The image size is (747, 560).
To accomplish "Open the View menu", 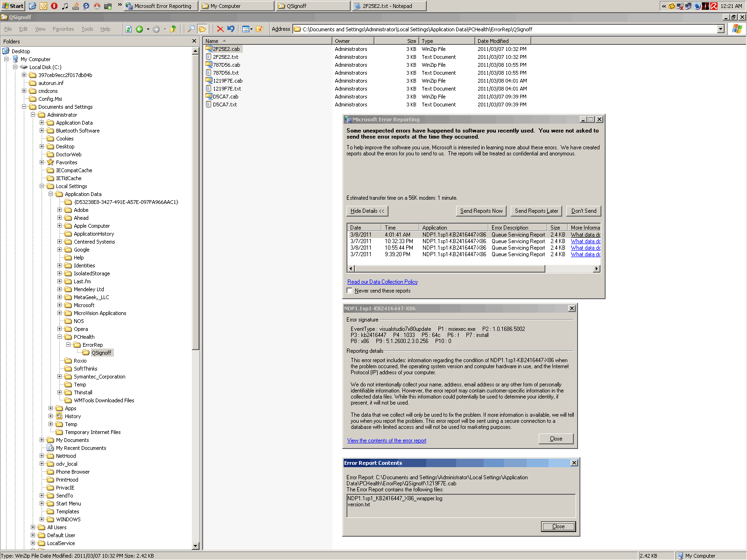I will pyautogui.click(x=40, y=29).
